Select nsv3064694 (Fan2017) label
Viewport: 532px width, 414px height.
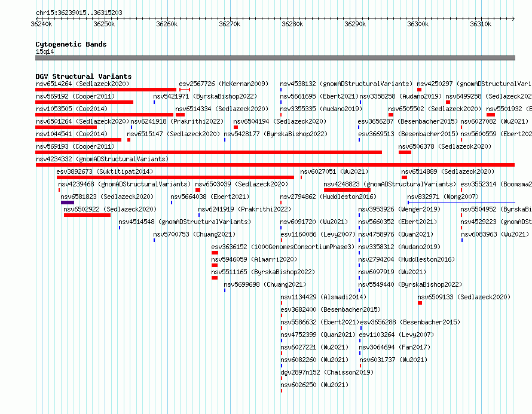pyautogui.click(x=395, y=347)
